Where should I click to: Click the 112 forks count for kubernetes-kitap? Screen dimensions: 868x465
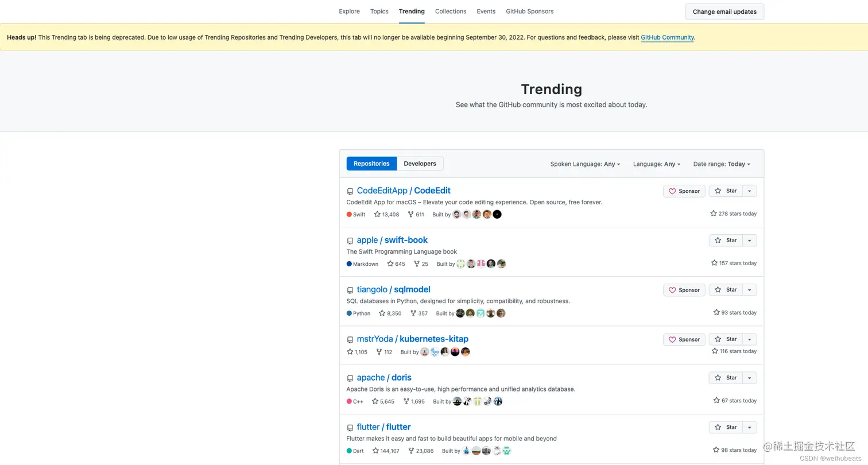click(x=384, y=352)
